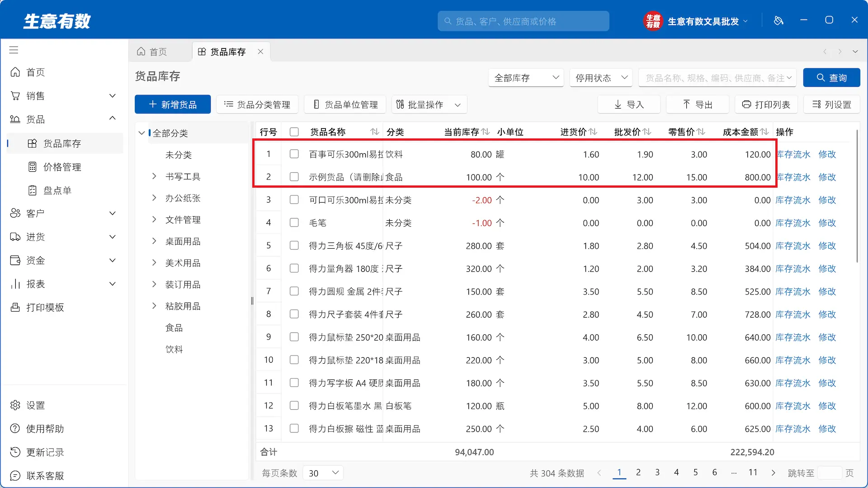Screen dimensions: 868x488
Task: Open 库存流水 for 毛笔 row
Action: pos(793,223)
